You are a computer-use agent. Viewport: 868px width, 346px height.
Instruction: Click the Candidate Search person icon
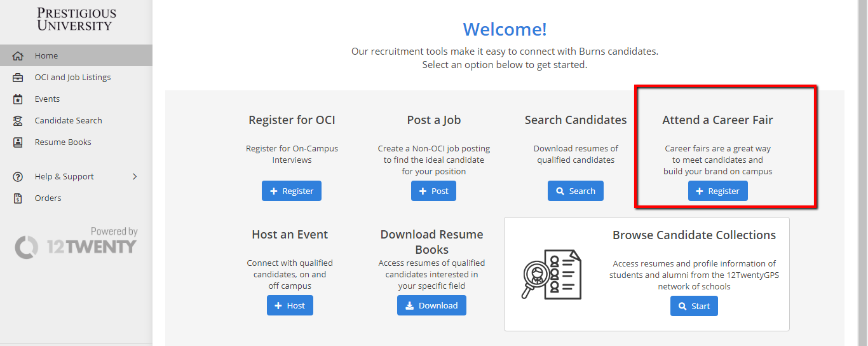(18, 121)
